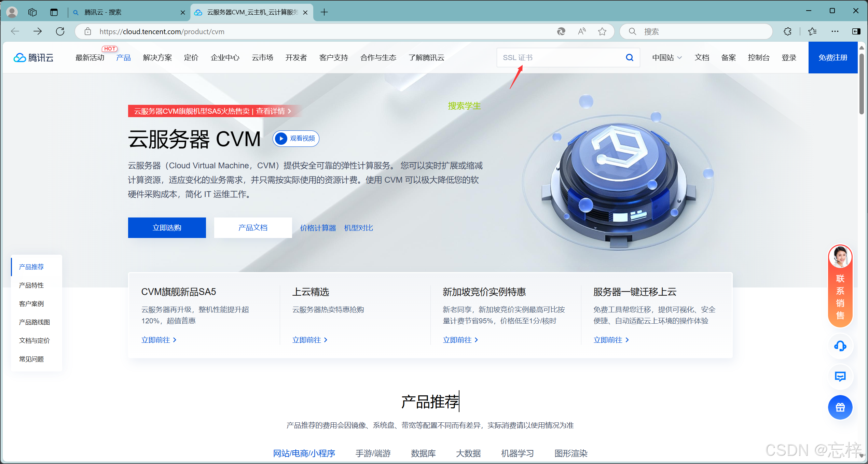Open the chat message feedback icon
Screen dimensions: 868x464
[840, 377]
